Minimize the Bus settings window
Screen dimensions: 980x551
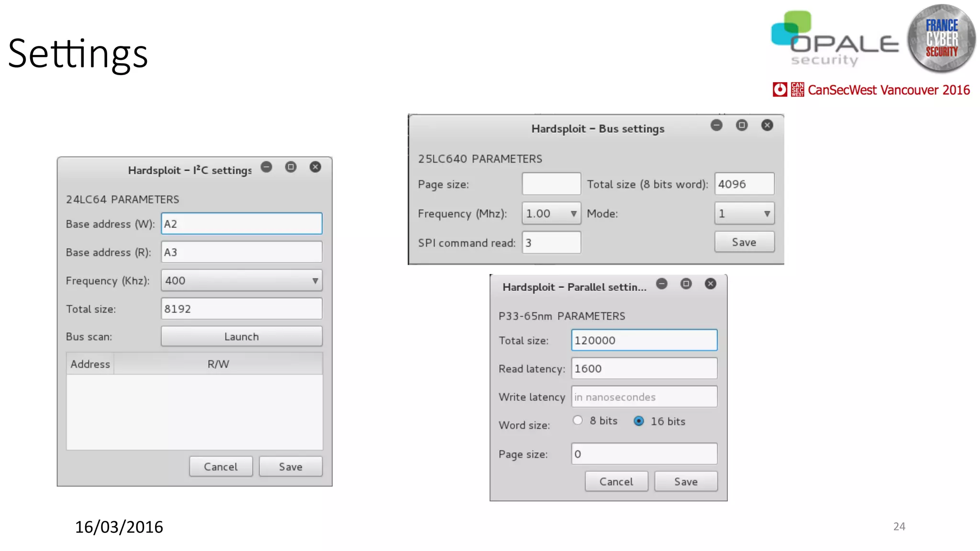coord(716,125)
